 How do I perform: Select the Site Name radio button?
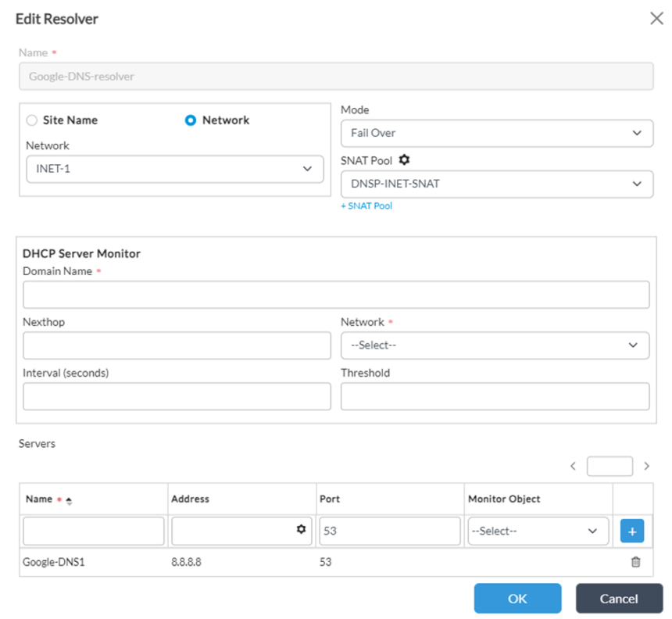[31, 120]
